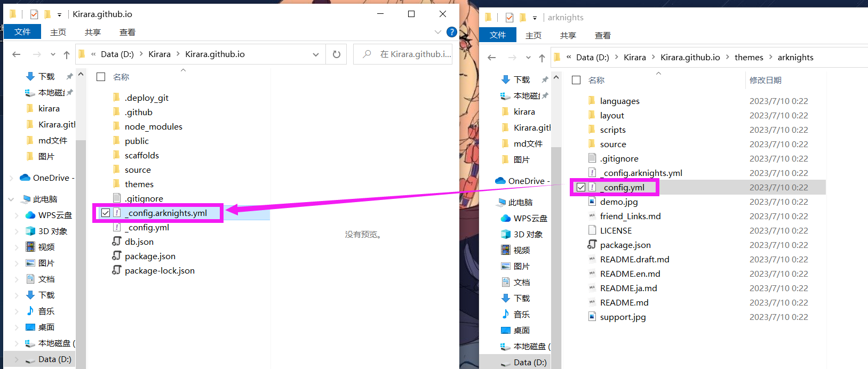Uncheck the _config.arknights.yml checkbox
868x369 pixels.
pyautogui.click(x=106, y=213)
